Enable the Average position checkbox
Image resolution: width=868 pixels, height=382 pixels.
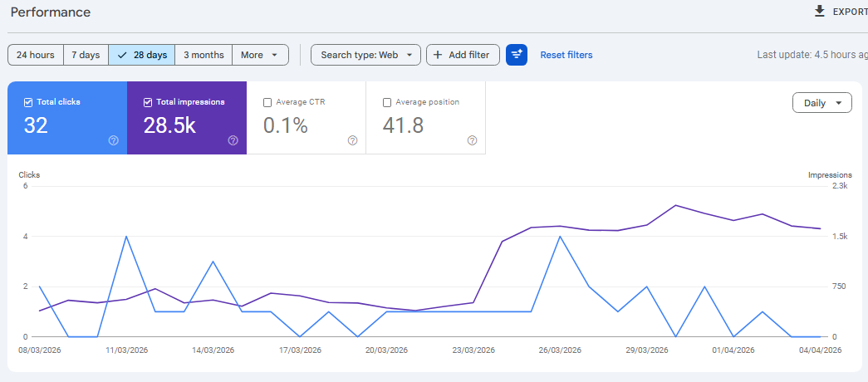387,102
